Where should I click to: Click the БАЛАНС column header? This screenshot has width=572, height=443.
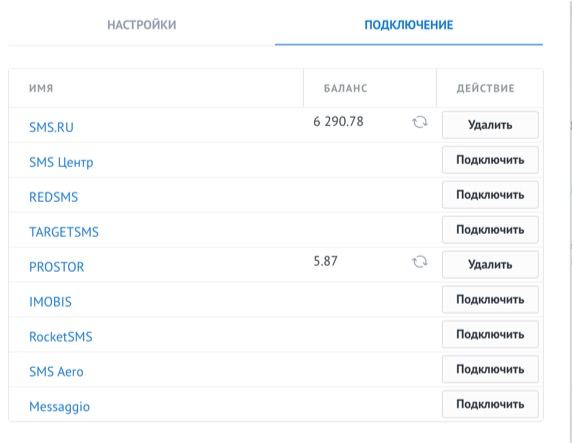tap(345, 88)
